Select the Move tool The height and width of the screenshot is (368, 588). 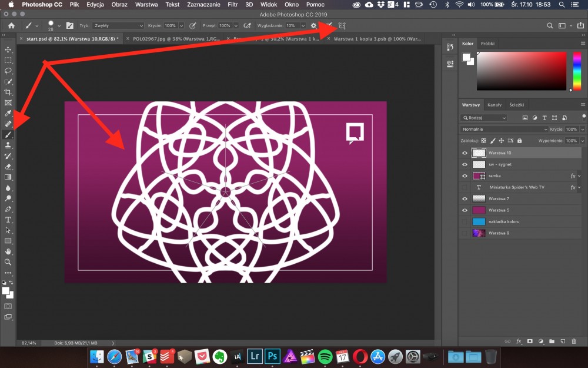[8, 49]
